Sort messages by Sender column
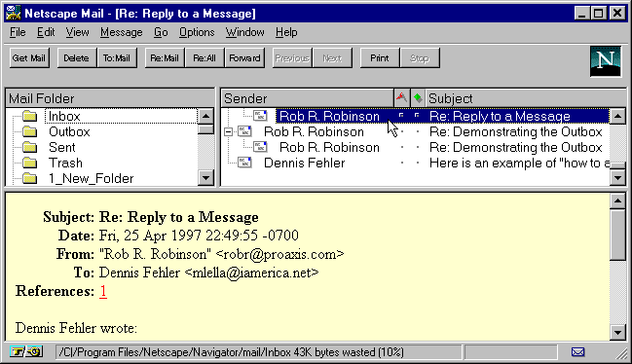The image size is (632, 364). [307, 98]
